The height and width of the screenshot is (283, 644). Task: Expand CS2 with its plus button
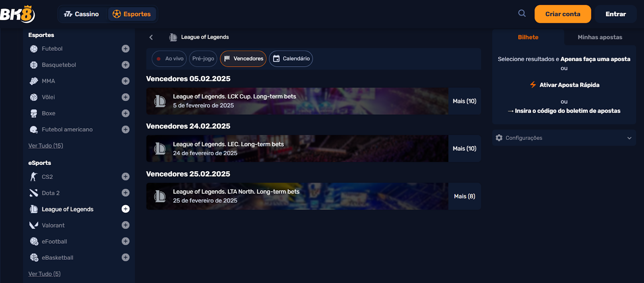tap(126, 176)
